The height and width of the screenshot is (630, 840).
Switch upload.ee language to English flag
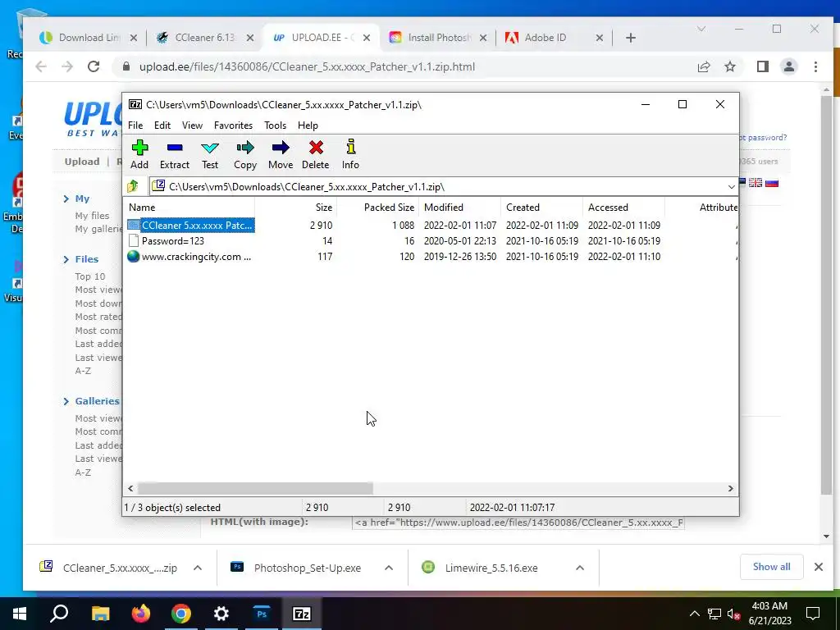[x=756, y=183]
